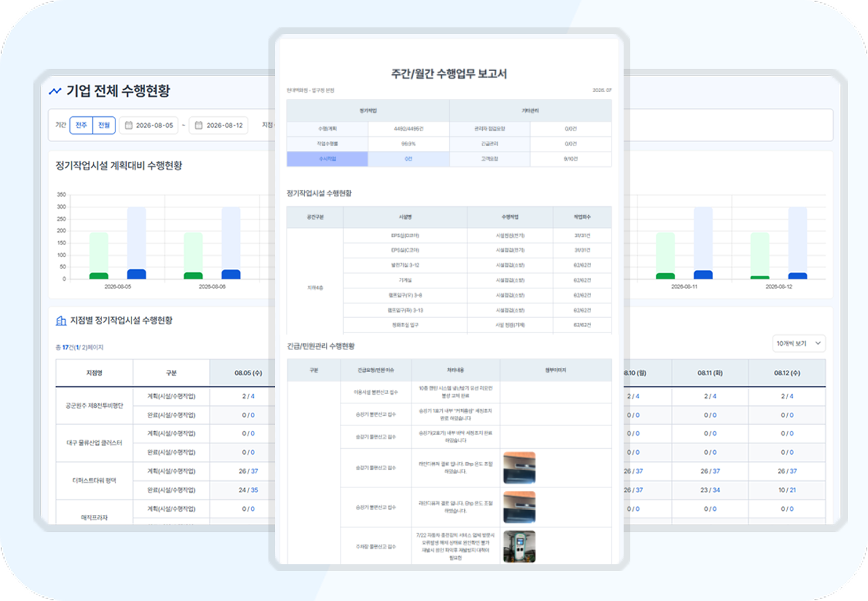Screen dimensions: 868x601
Task: Click the building icon beside 지점별 정기작업시설 수행현황
Action: (61, 321)
